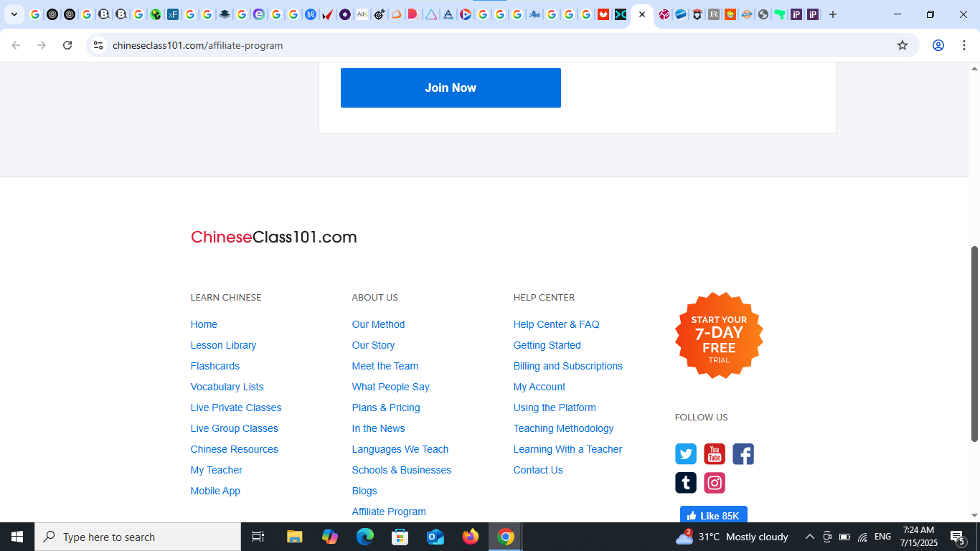Open the My Teacher link
Screen dimensions: 980x551
217,470
